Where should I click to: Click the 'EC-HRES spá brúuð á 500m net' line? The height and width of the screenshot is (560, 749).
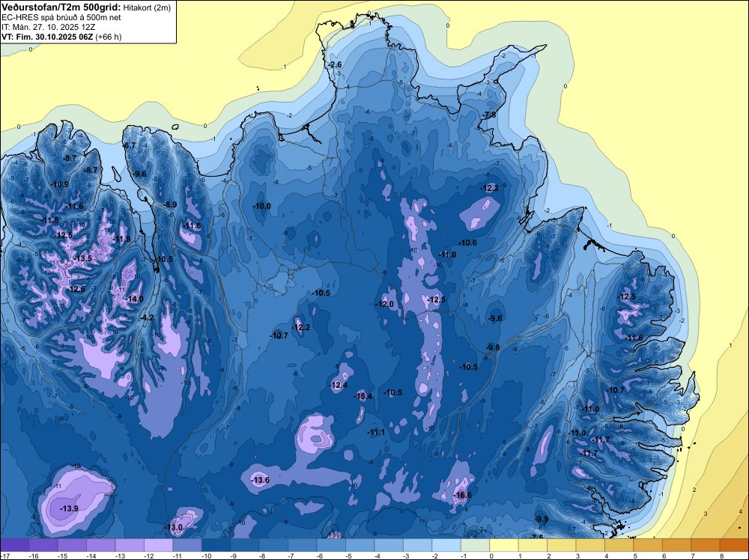coord(61,18)
